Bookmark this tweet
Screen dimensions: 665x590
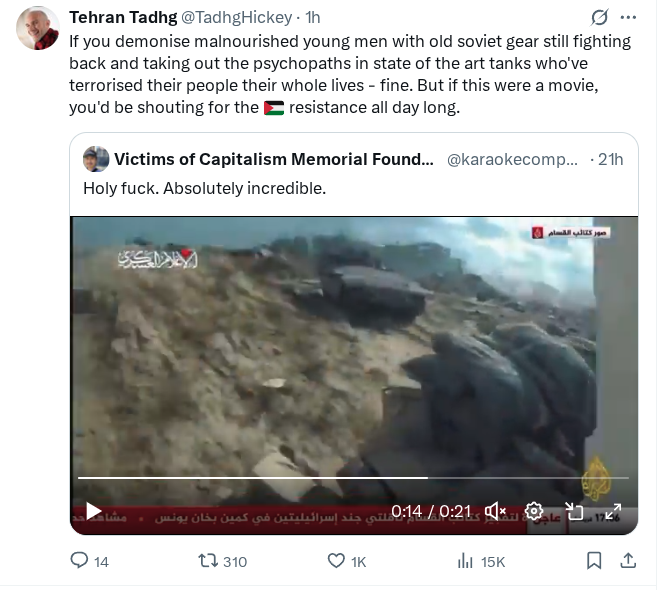tap(594, 561)
